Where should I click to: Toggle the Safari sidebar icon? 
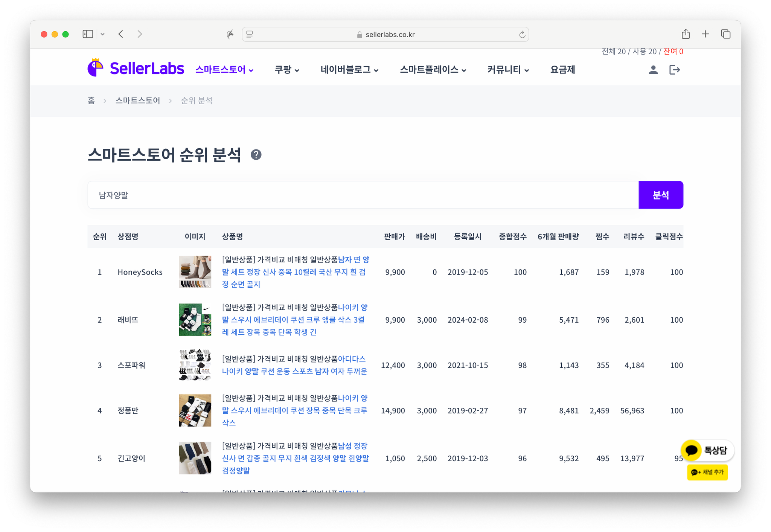[88, 34]
